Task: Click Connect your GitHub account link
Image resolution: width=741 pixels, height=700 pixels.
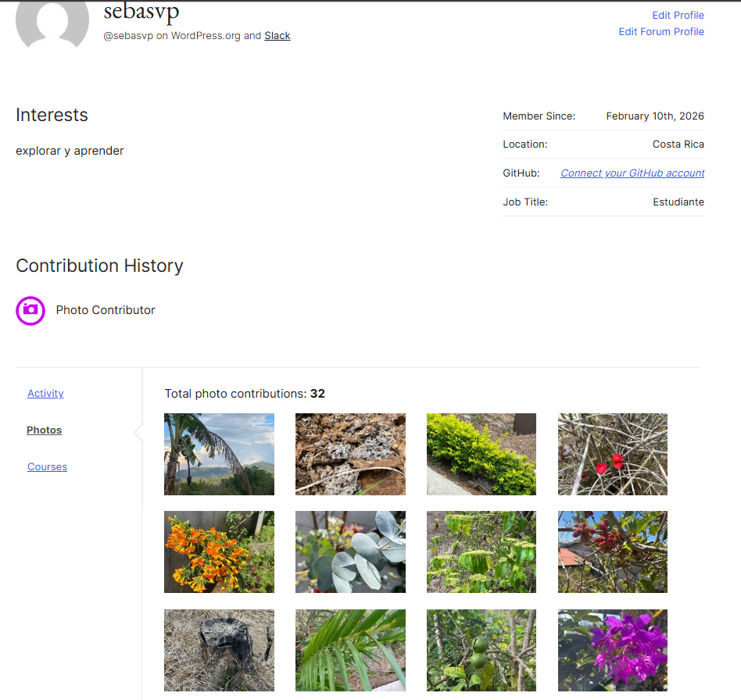Action: click(x=632, y=173)
